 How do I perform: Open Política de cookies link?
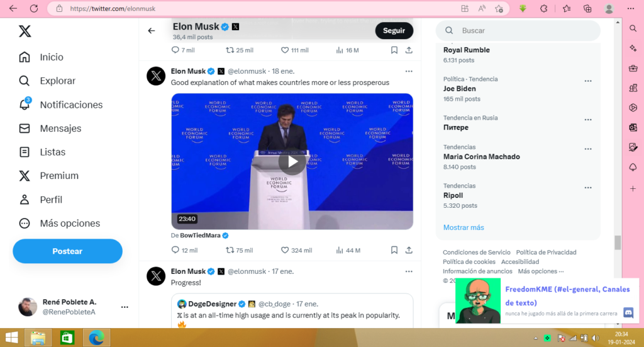click(x=469, y=262)
